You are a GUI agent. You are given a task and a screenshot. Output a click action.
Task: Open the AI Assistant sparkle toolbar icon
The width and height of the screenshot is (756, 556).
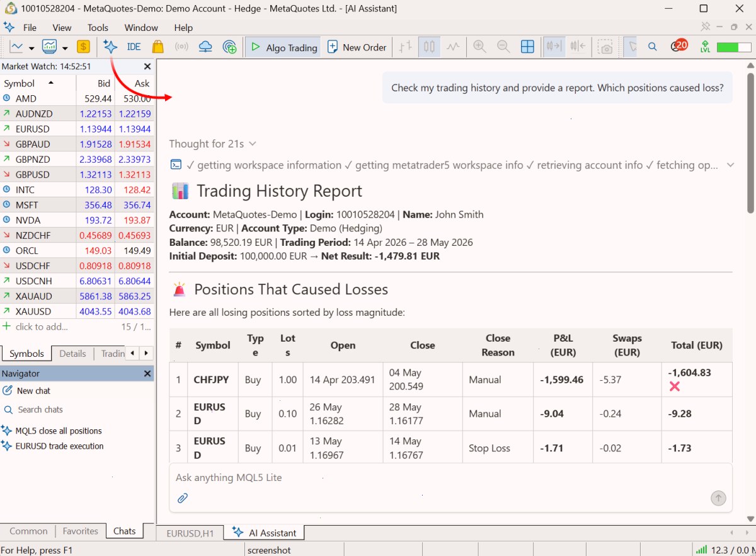pos(110,47)
